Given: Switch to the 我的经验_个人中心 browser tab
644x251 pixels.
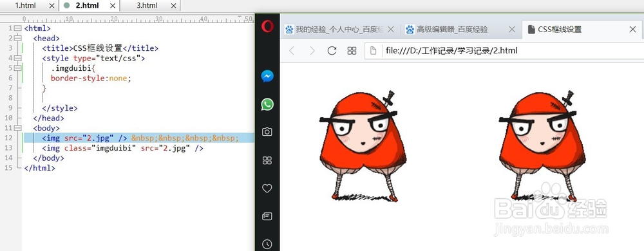Looking at the screenshot, I should point(340,29).
